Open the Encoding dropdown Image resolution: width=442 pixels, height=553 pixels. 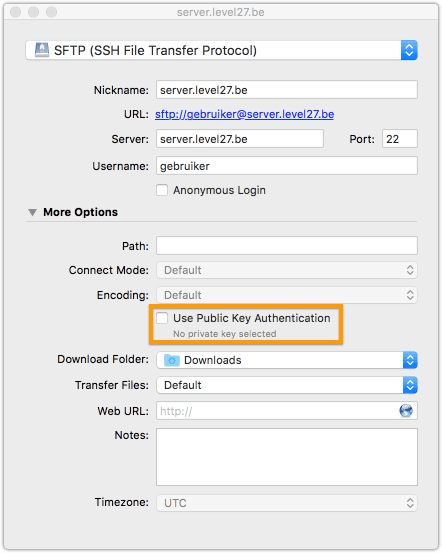click(287, 295)
